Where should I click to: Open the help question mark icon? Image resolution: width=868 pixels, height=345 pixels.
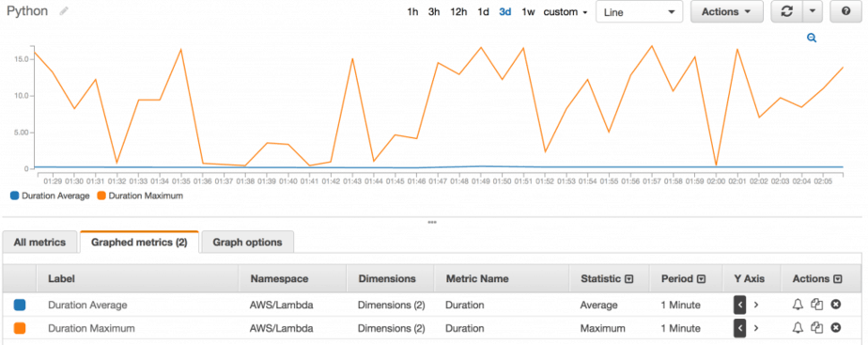click(x=845, y=11)
